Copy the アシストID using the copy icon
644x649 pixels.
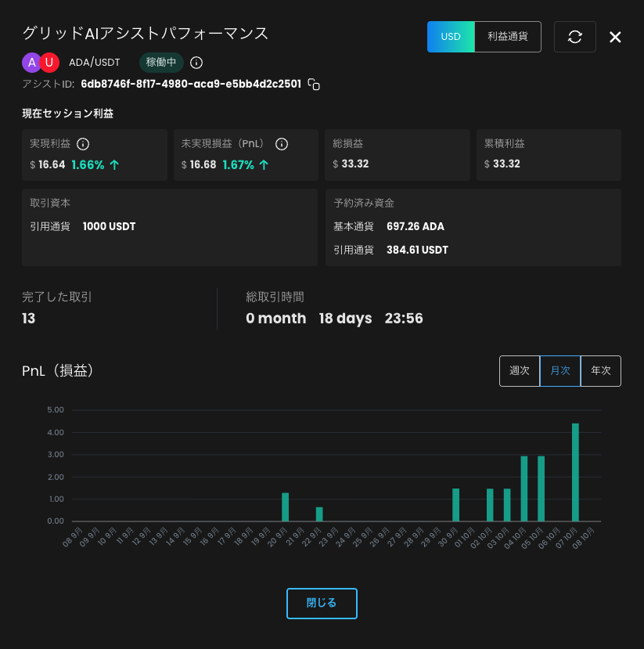click(x=313, y=84)
